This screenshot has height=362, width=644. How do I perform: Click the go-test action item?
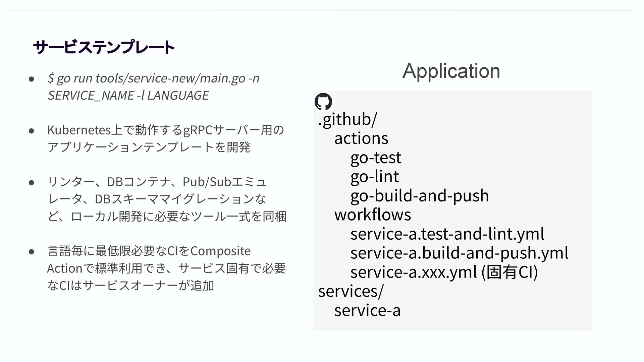[x=376, y=158]
